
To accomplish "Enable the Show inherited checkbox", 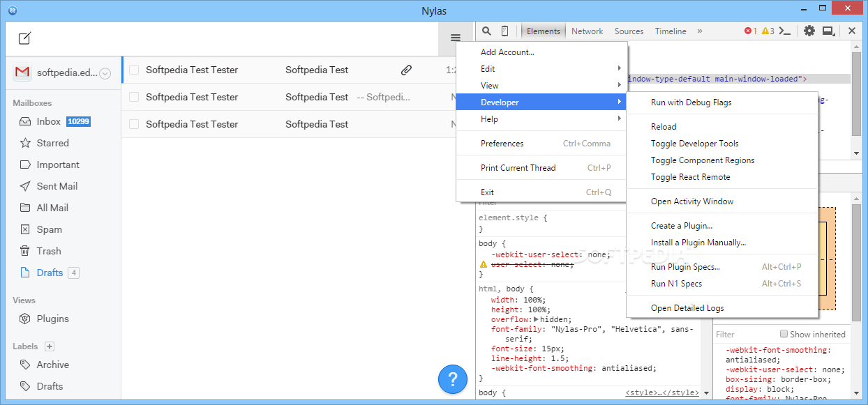I will [784, 334].
